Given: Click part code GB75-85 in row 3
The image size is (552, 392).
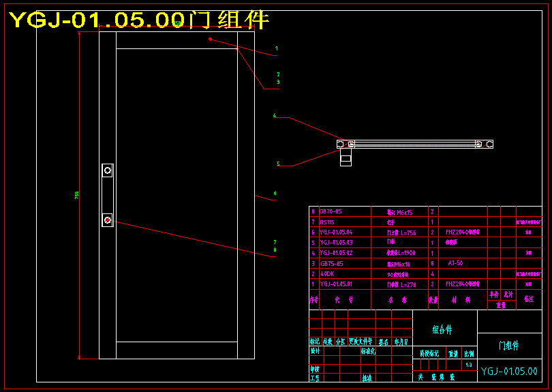Looking at the screenshot, I should 332,264.
